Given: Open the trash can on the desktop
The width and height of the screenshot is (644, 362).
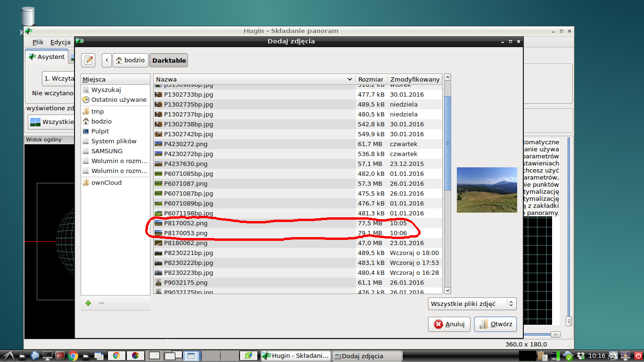Looking at the screenshot, I should pos(28,16).
